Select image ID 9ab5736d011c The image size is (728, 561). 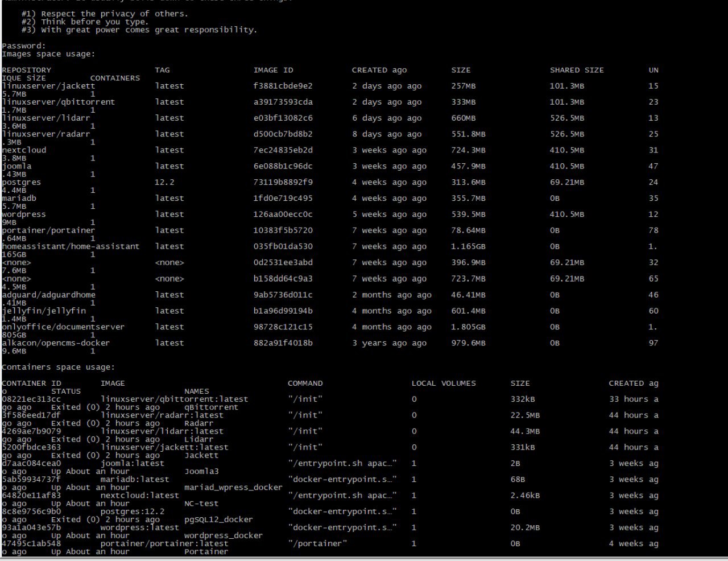pos(283,295)
